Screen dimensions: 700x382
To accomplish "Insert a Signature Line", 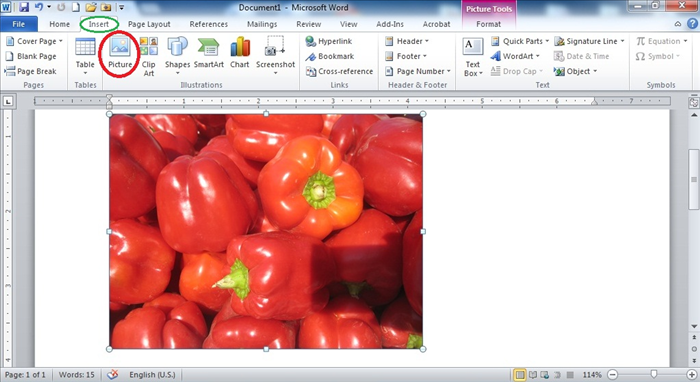I will (x=589, y=41).
